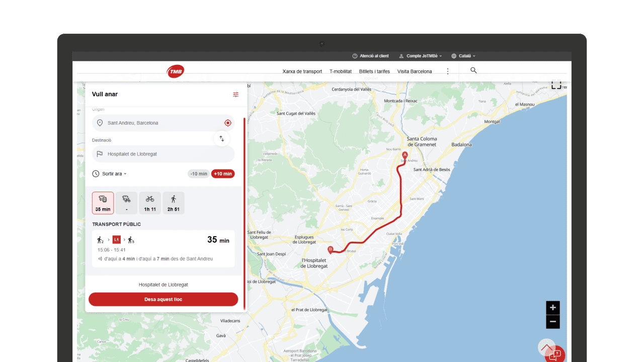The image size is (644, 362).
Task: Edit destination field Hospitalet de Llobregat
Action: 163,154
